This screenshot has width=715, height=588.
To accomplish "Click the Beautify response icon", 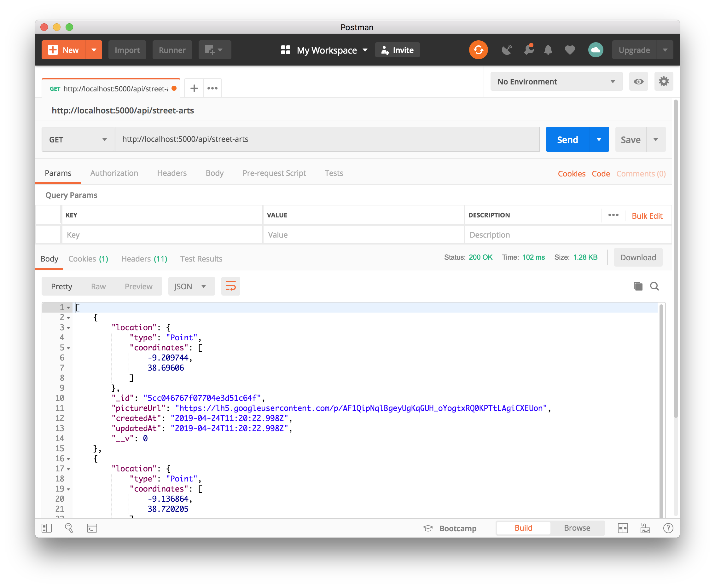I will pos(231,286).
